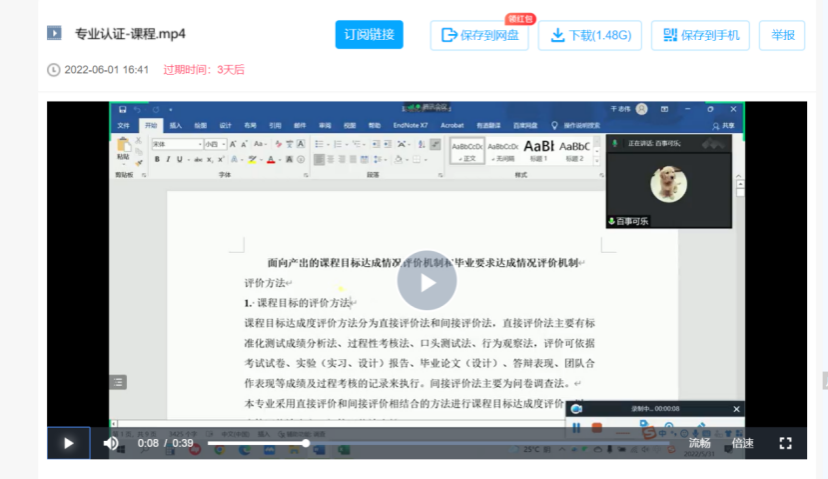
Task: Enter fullscreen video mode
Action: point(785,443)
